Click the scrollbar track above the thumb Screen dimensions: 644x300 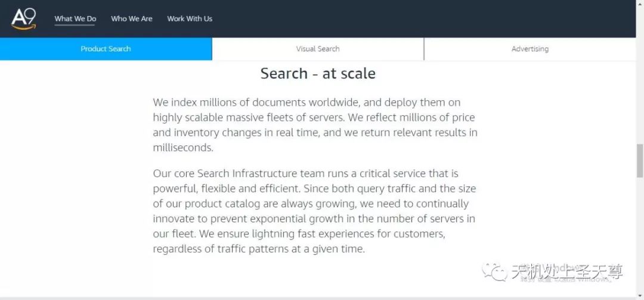[639, 91]
